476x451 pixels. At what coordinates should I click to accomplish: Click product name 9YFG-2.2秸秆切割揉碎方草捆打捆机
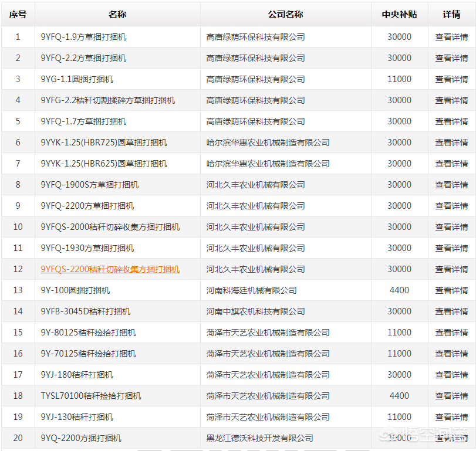coord(108,100)
